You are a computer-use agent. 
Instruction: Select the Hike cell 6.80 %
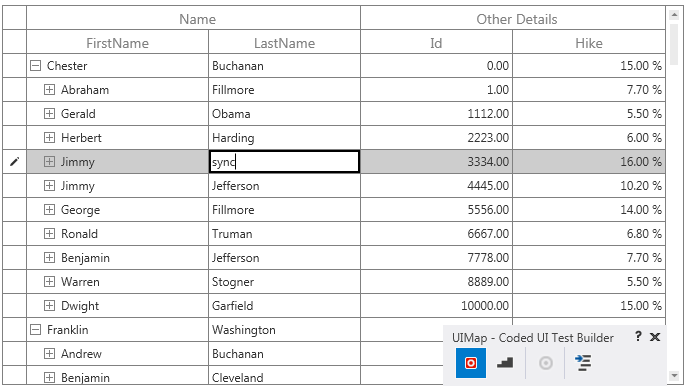(589, 233)
